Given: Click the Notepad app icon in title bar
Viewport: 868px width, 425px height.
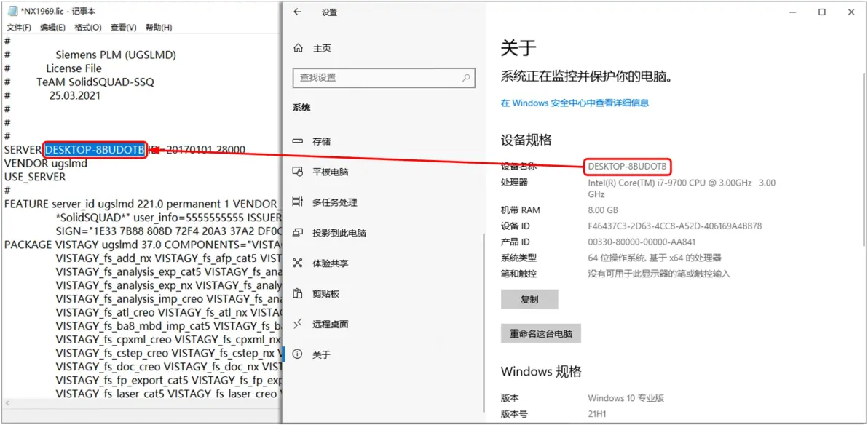Looking at the screenshot, I should [12, 12].
